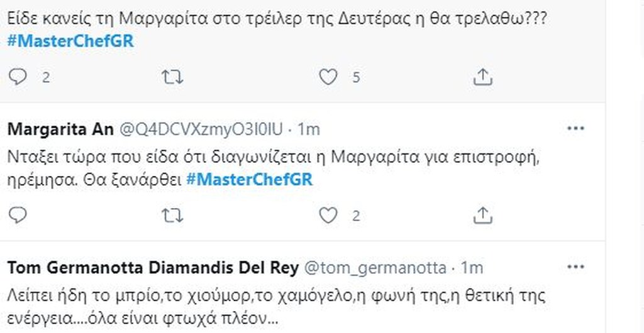Retweet Margarita An's tweet
644x333 pixels.
pyautogui.click(x=172, y=216)
